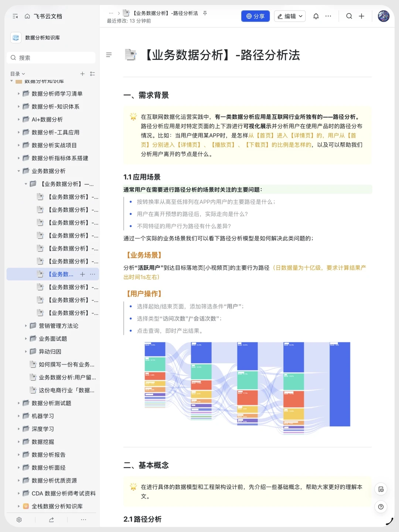Open the 编辑 mode dropdown
This screenshot has height=532, width=399.
pos(290,16)
